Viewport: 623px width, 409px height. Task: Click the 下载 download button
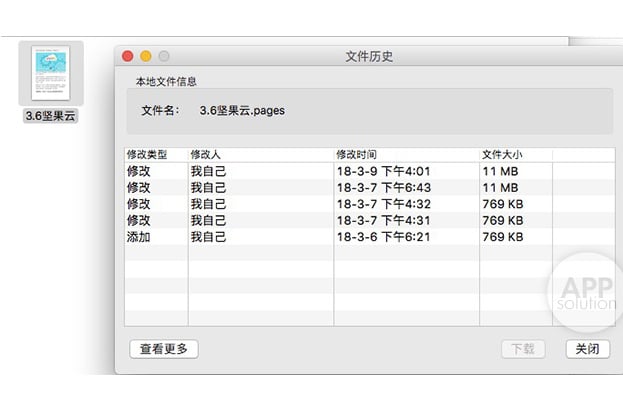(x=523, y=349)
